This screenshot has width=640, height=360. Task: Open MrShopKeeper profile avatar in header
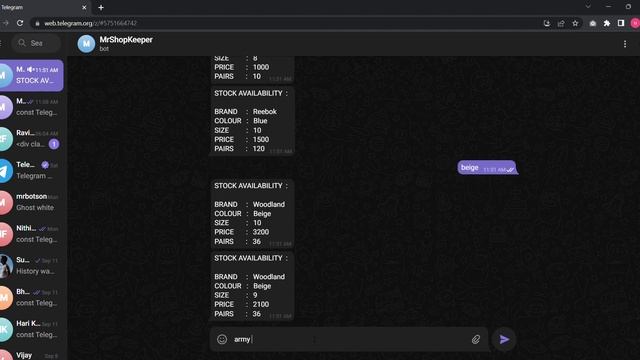click(86, 44)
